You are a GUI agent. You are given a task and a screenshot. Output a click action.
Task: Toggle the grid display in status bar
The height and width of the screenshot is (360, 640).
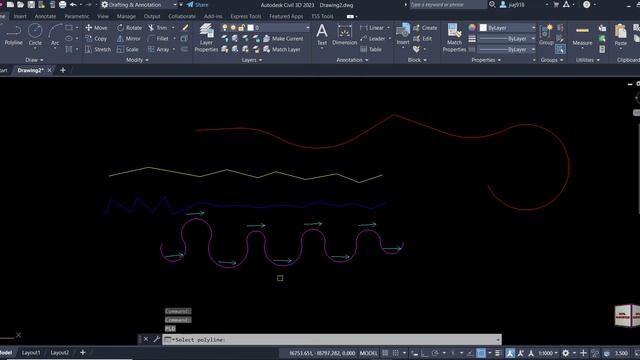385,353
